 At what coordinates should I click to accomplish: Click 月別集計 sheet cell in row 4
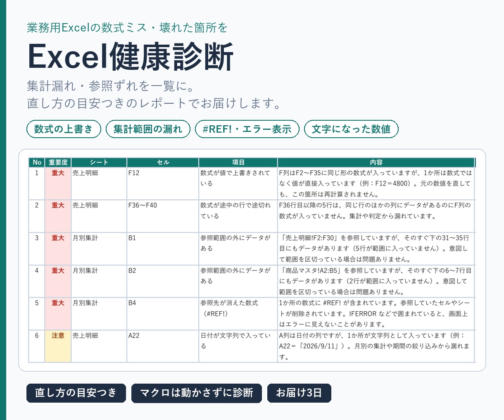coord(99,281)
